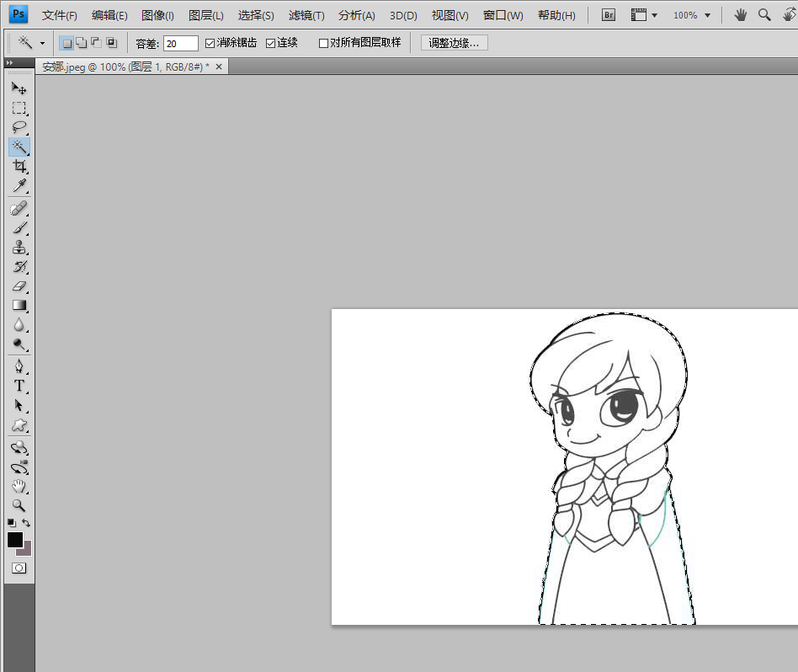Toggle the 消除锯齿 anti-alias checkbox
Image resolution: width=798 pixels, height=672 pixels.
pyautogui.click(x=210, y=43)
